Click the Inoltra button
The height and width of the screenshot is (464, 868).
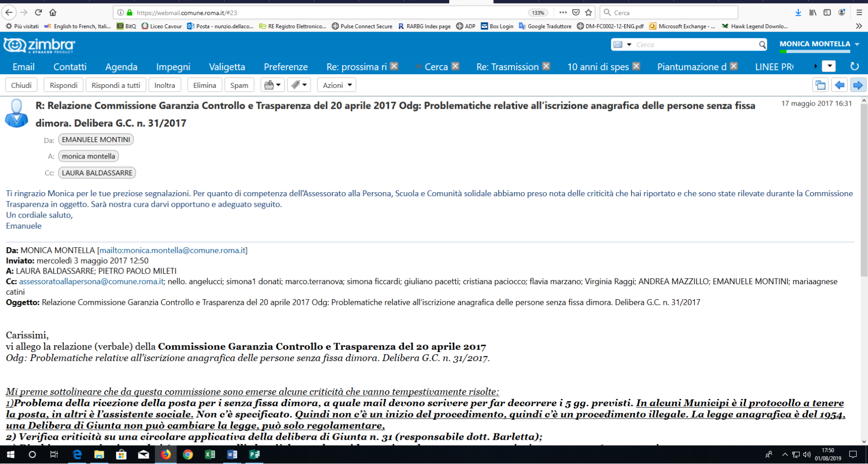(x=164, y=85)
